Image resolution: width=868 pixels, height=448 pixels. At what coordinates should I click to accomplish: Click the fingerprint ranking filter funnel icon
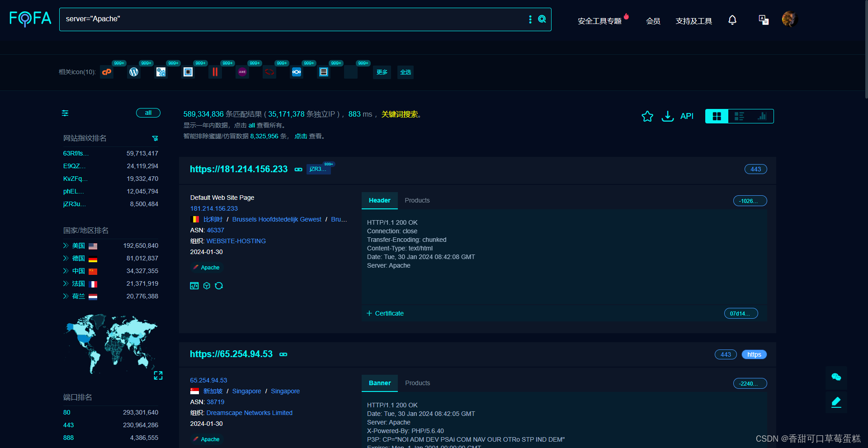click(155, 138)
